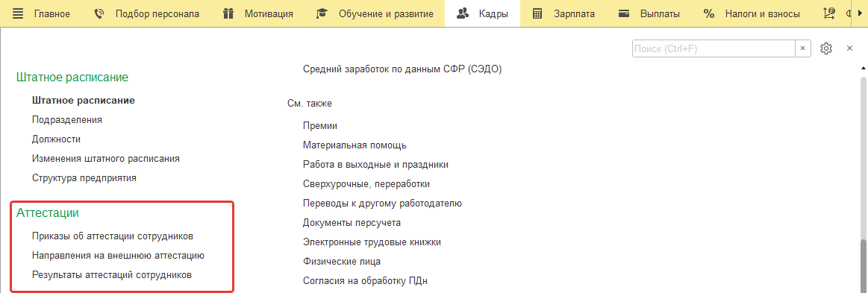This screenshot has width=868, height=293.
Task: Open the menu settings gear icon
Action: pos(826,48)
